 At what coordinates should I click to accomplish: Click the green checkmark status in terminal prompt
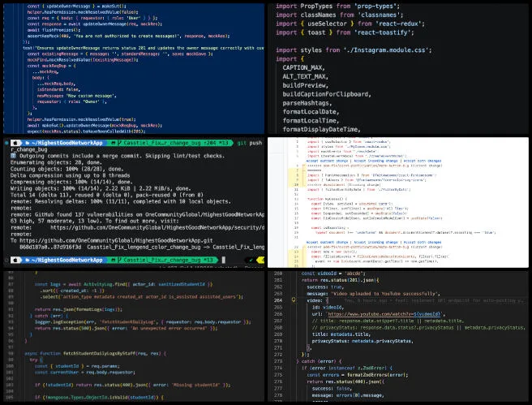tap(251, 260)
